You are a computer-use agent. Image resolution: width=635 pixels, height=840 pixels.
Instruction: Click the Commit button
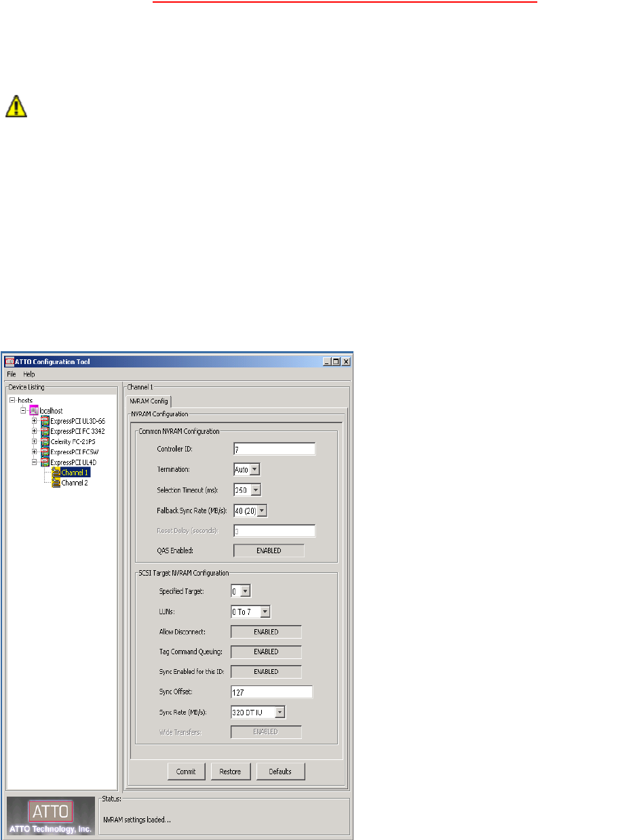click(x=186, y=772)
